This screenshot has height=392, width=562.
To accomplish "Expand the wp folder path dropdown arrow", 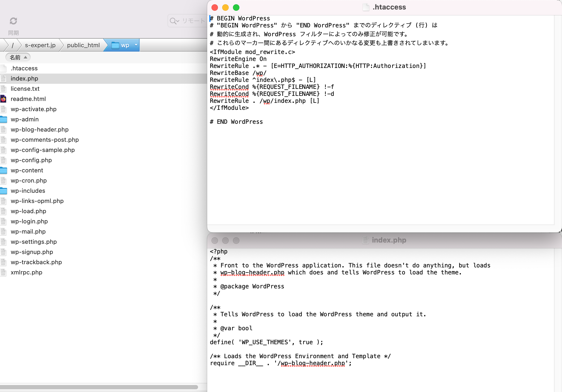I will coord(136,45).
